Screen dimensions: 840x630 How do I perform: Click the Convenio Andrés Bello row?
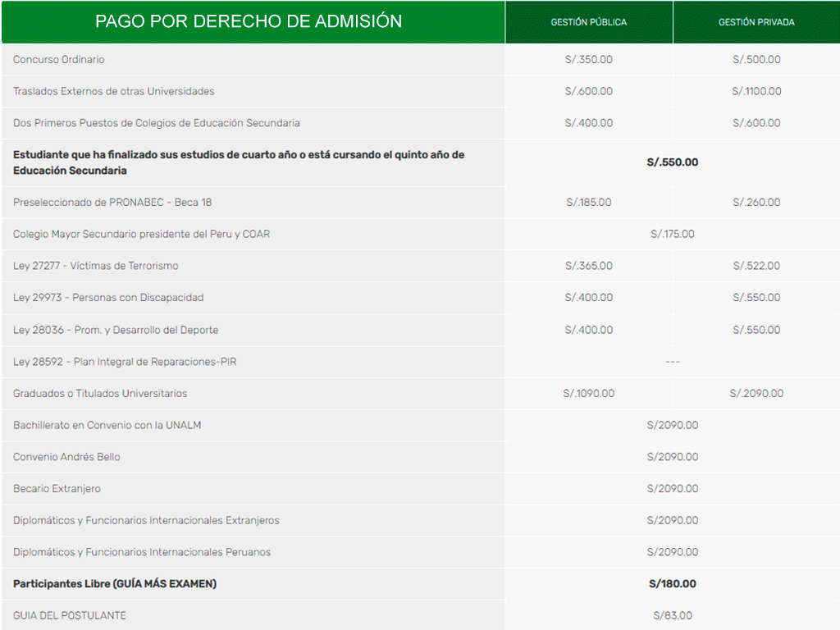66,457
